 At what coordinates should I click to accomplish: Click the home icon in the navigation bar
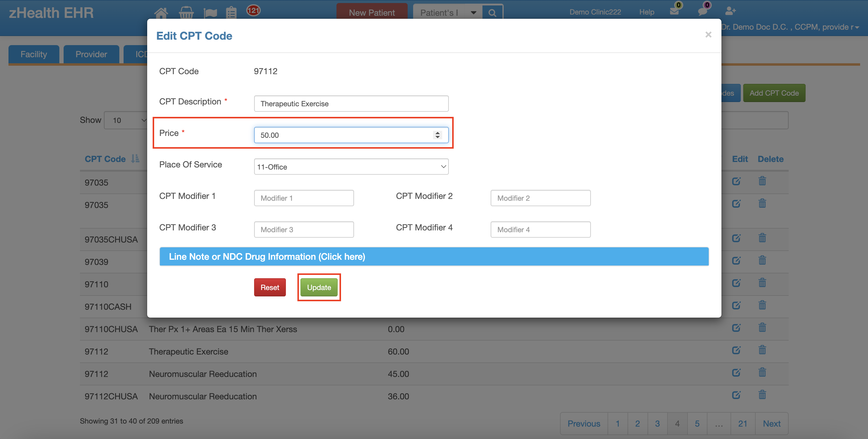coord(161,13)
